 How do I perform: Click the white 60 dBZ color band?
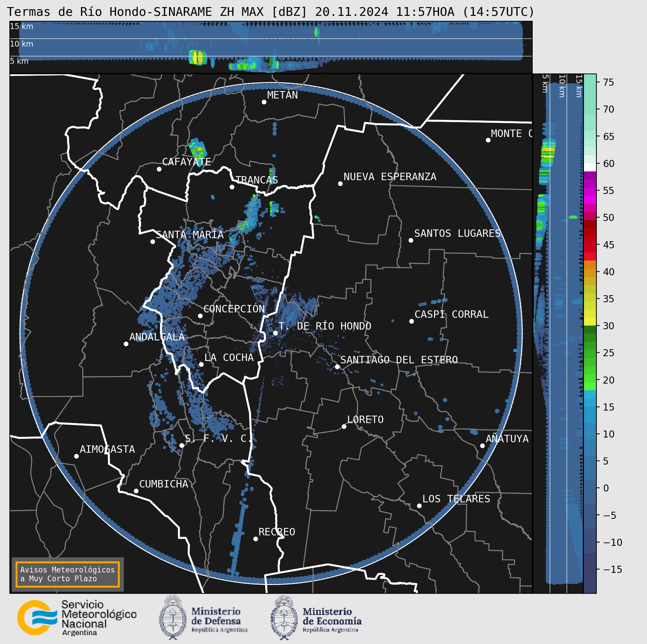(x=590, y=167)
